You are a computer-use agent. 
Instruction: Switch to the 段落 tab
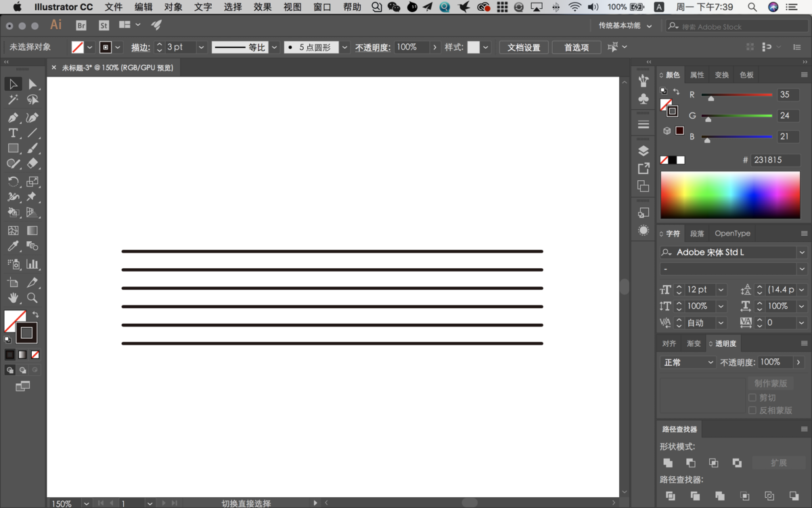pyautogui.click(x=697, y=234)
